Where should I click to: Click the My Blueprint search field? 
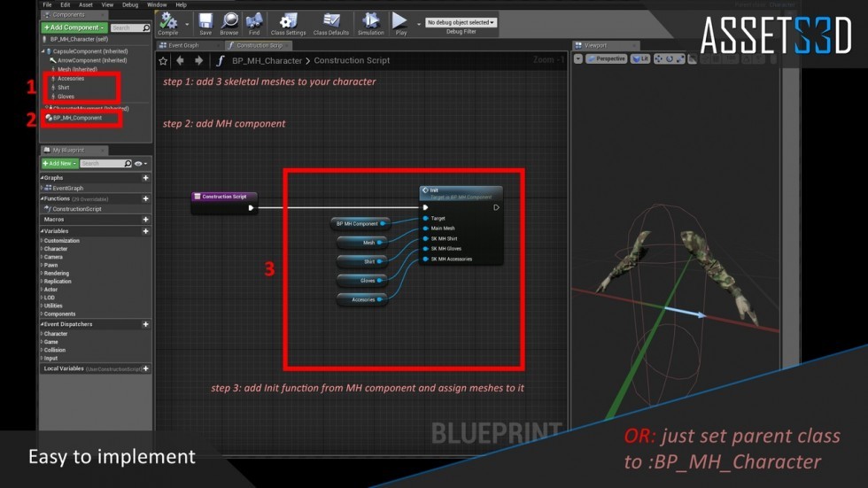(102, 164)
